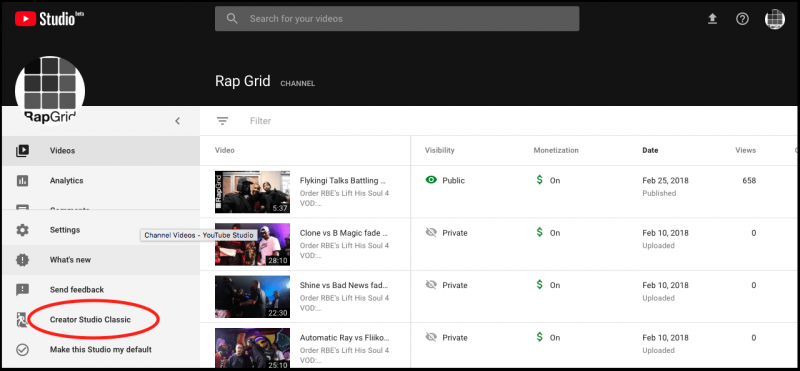800x371 pixels.
Task: Collapse the sidebar with the chevron
Action: pos(178,121)
